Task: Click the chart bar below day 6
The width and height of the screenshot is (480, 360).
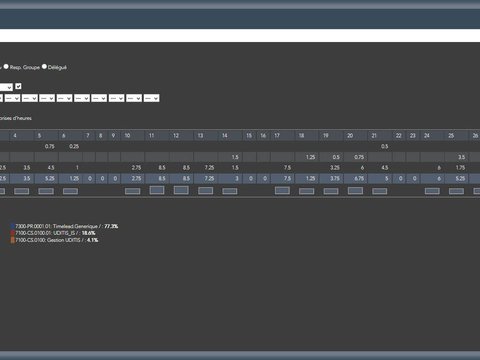Action: coord(70,191)
